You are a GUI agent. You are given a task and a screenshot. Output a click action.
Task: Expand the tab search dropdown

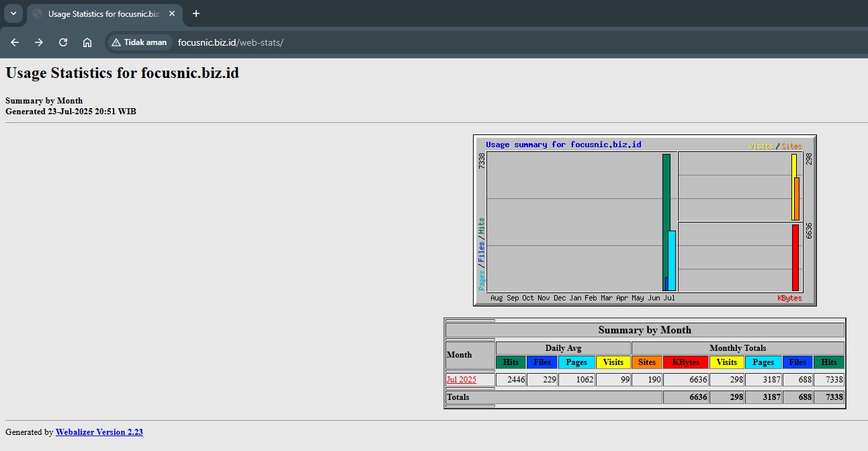13,13
